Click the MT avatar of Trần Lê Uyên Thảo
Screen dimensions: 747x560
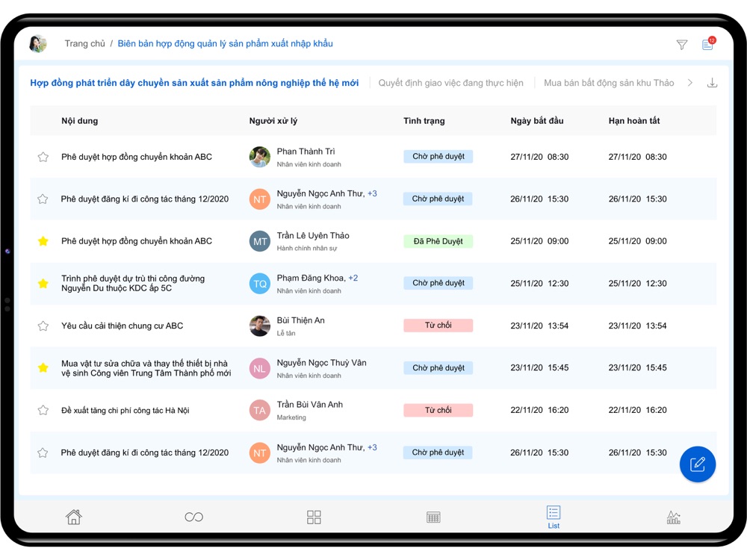[260, 241]
